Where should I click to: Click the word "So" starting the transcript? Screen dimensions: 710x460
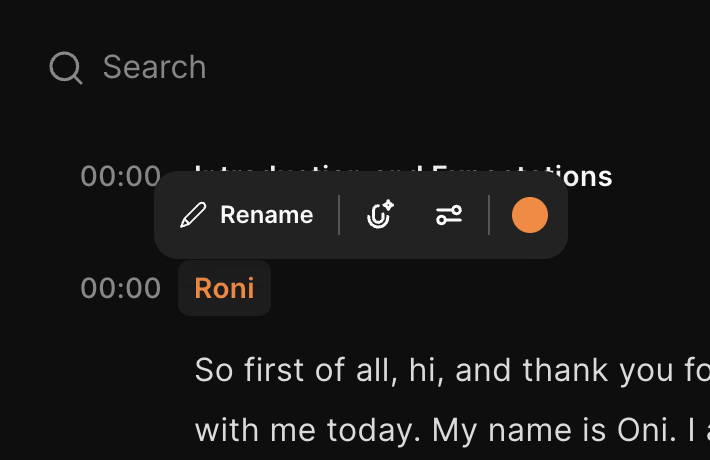tap(213, 370)
